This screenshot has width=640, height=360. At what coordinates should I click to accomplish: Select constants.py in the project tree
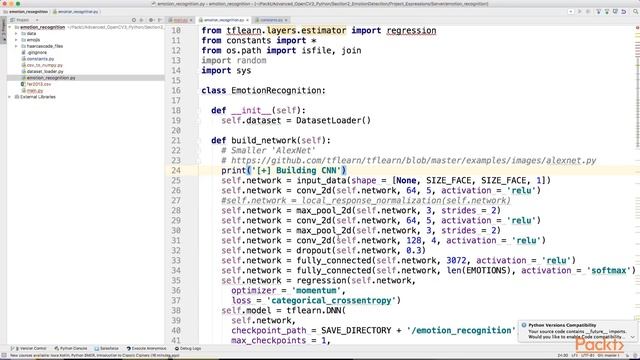(x=40, y=59)
